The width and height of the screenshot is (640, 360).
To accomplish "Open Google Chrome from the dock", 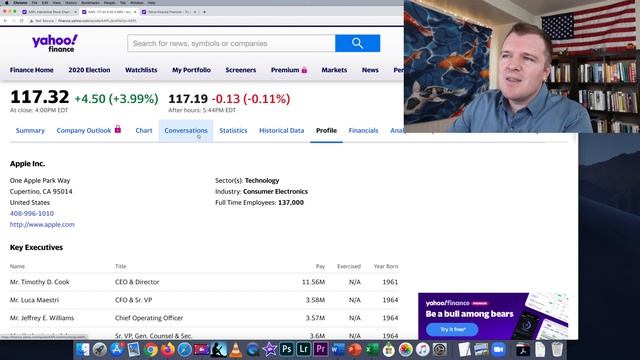I will (x=151, y=350).
